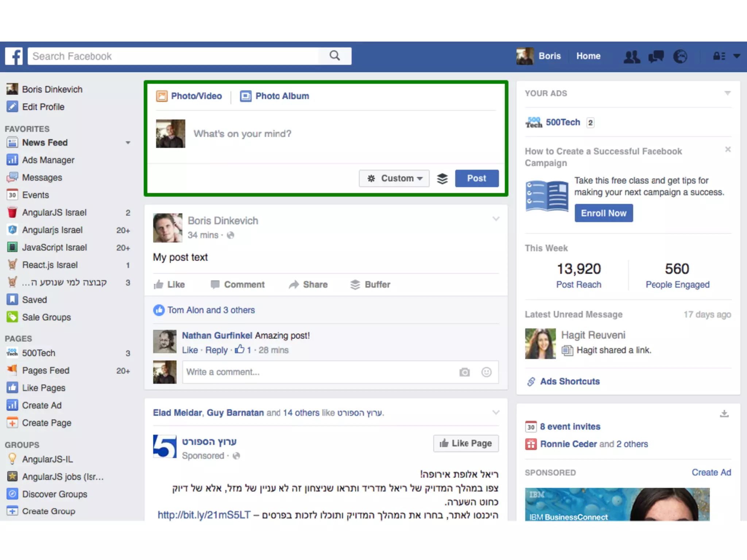Image resolution: width=747 pixels, height=560 pixels.
Task: Expand the News Feed options arrow
Action: 128,143
